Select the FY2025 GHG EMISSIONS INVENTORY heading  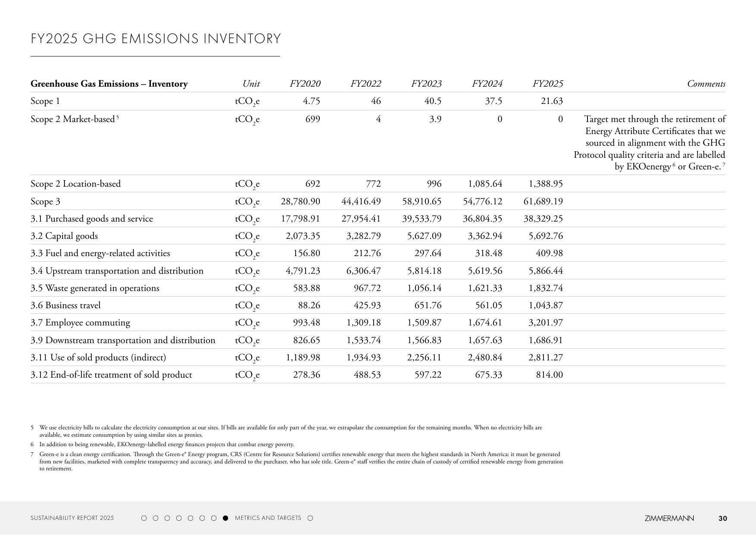click(156, 39)
